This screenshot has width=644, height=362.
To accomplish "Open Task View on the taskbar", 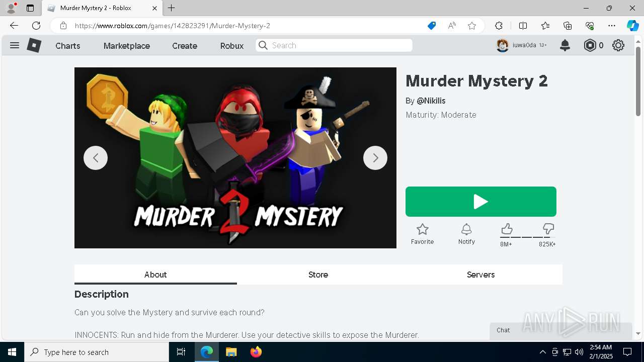I will click(181, 352).
